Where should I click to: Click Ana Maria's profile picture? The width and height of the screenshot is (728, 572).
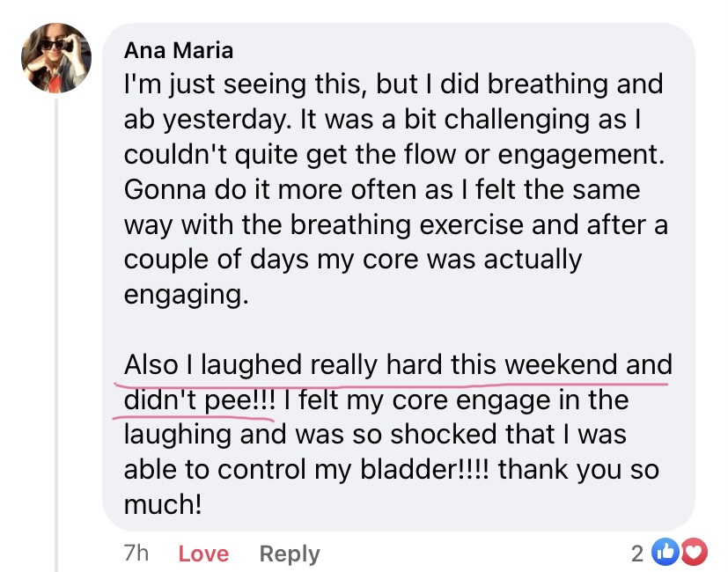point(55,58)
